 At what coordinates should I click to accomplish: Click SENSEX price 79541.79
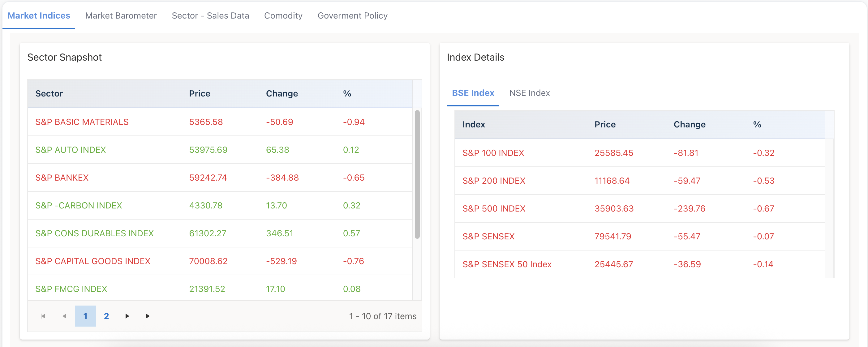point(612,237)
